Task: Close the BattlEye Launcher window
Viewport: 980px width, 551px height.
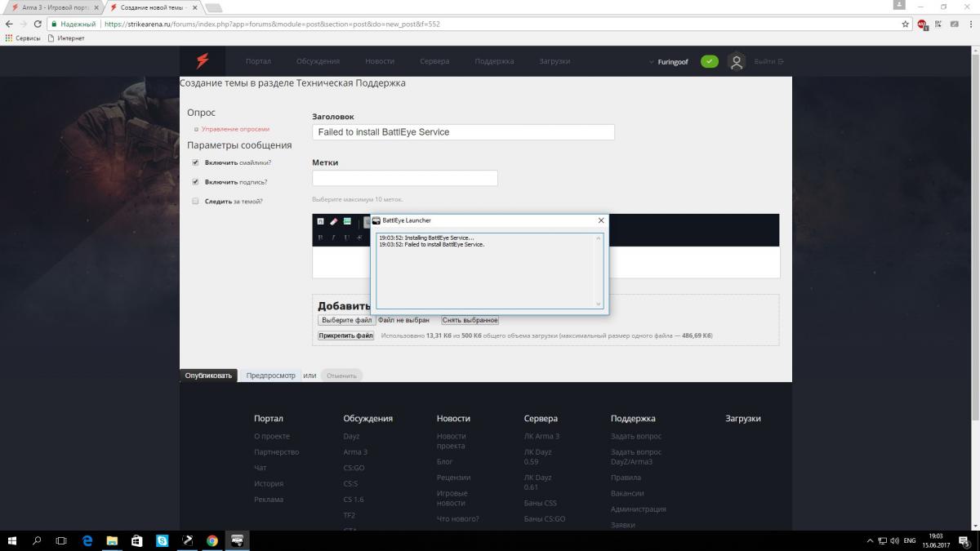Action: coord(601,220)
